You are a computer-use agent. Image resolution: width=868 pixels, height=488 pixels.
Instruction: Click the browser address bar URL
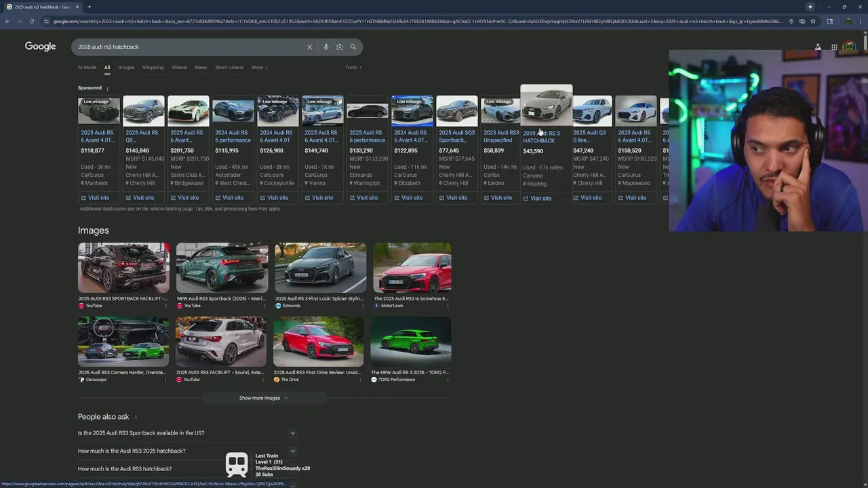coord(417,21)
